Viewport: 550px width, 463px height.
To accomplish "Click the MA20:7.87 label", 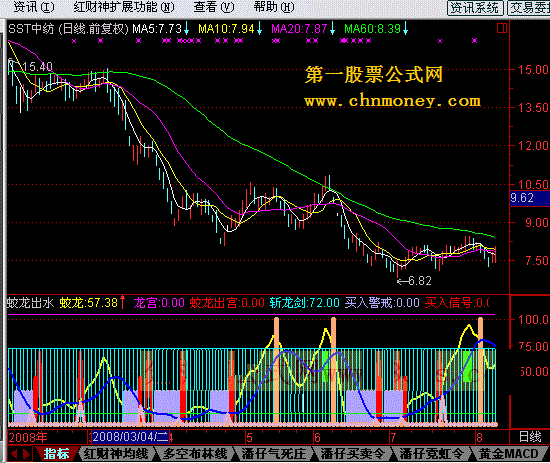I will [299, 29].
